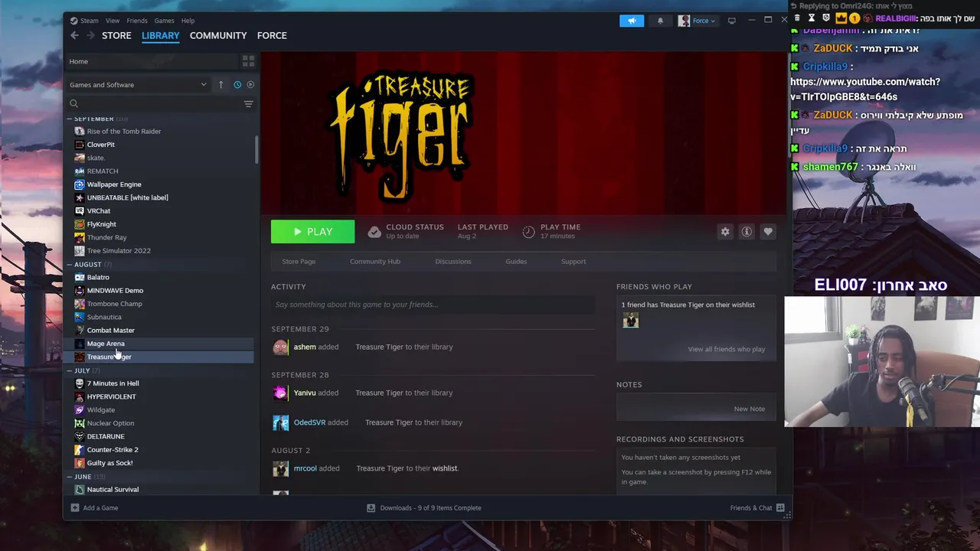Open Games and Software dropdown

138,84
